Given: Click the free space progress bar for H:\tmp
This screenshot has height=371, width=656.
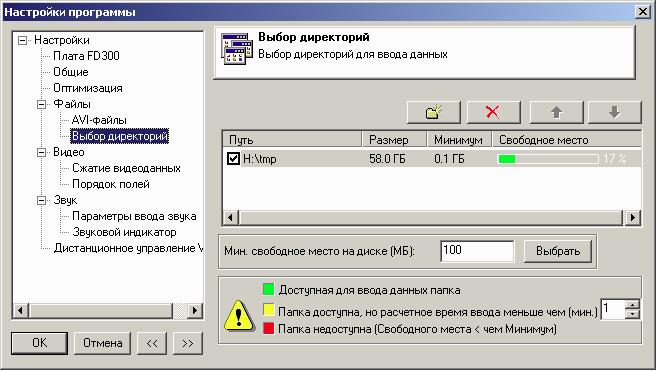Looking at the screenshot, I should click(x=548, y=159).
